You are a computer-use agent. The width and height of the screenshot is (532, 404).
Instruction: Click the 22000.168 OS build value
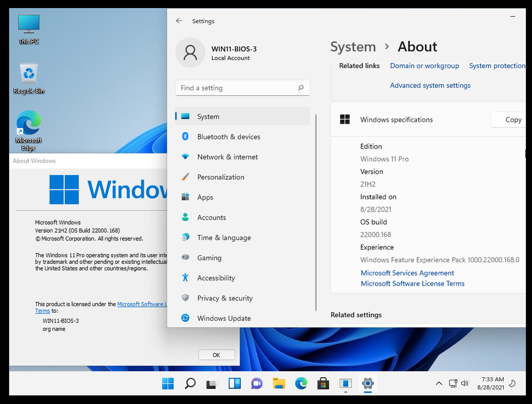click(375, 234)
